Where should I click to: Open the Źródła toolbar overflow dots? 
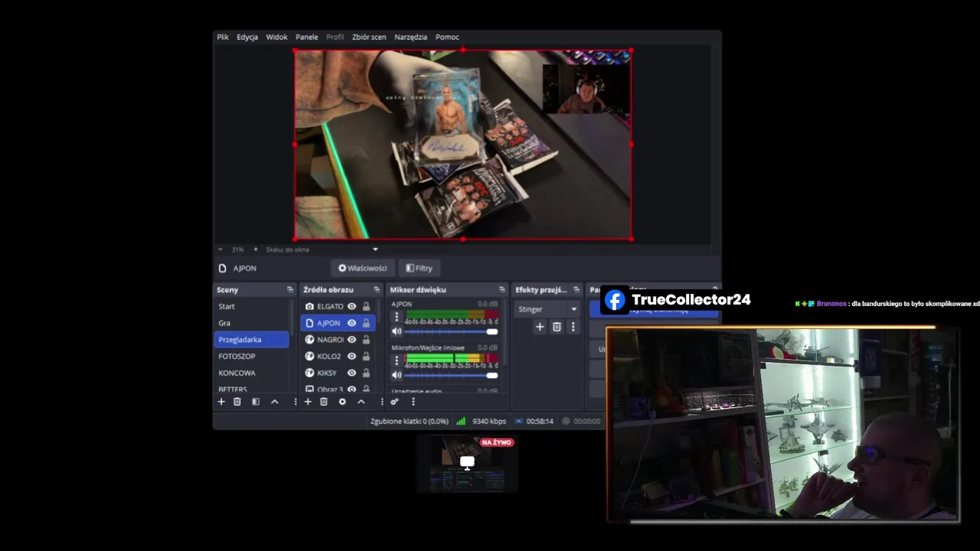pyautogui.click(x=381, y=402)
